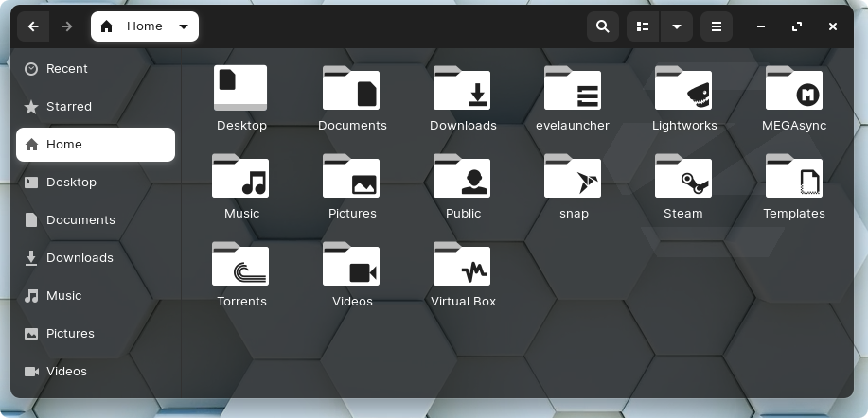868x418 pixels.
Task: Minimize the file manager window
Action: pyautogui.click(x=761, y=26)
